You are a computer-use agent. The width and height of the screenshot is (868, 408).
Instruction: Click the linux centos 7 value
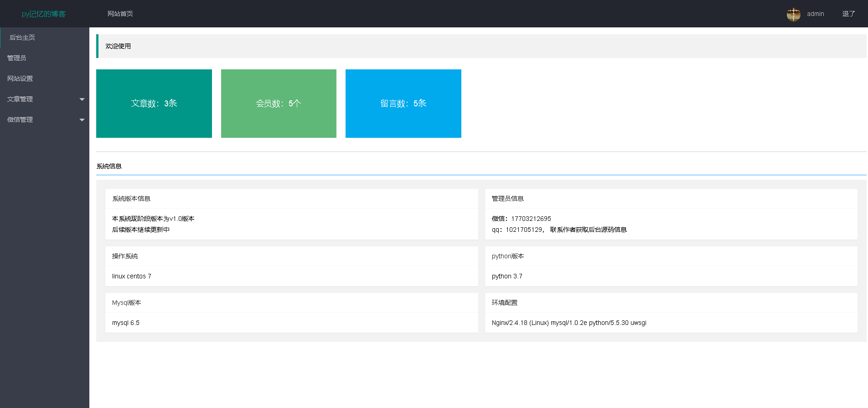pos(132,276)
